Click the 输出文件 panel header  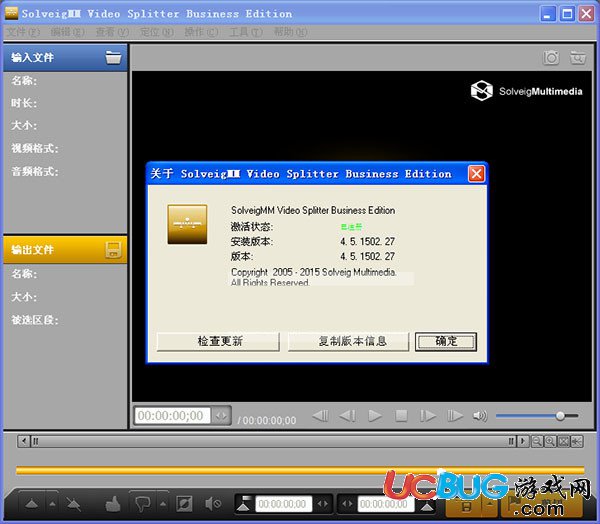coord(65,250)
